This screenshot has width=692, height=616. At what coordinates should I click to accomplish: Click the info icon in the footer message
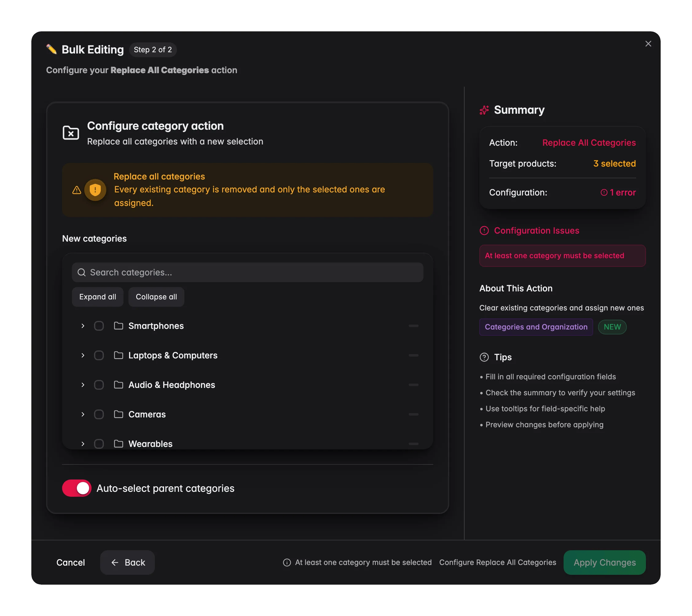pyautogui.click(x=287, y=563)
